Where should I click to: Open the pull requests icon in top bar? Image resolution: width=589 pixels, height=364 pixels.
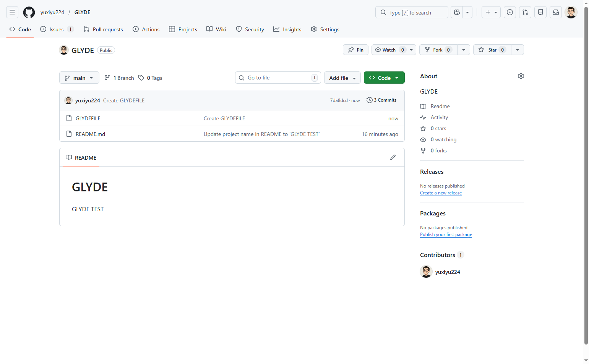(525, 12)
